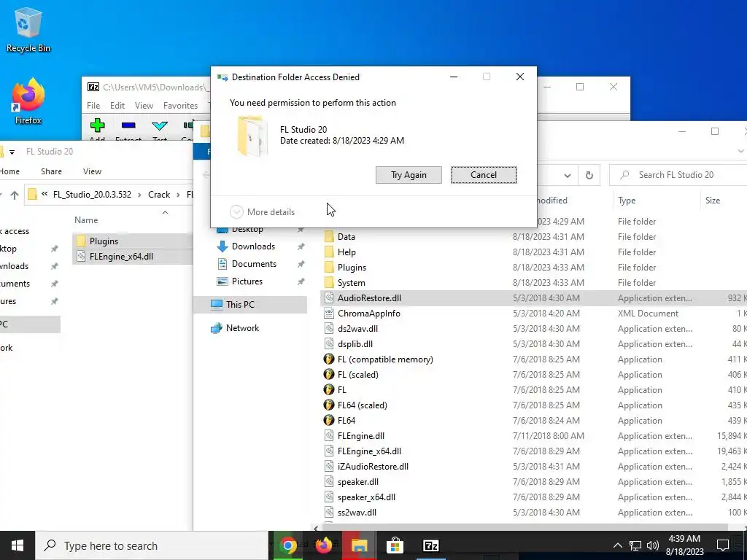Open 7-Zip from the taskbar
This screenshot has width=747, height=560.
(x=430, y=545)
